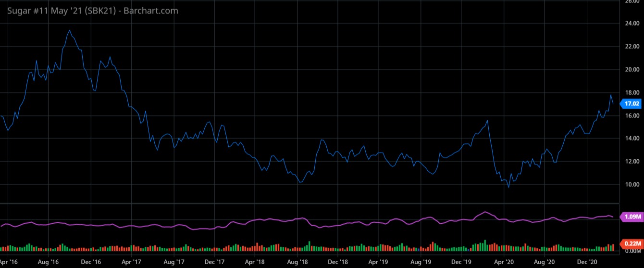644x268 pixels.
Task: Click the lowest point of the price line near Apr '20
Action: pyautogui.click(x=508, y=187)
